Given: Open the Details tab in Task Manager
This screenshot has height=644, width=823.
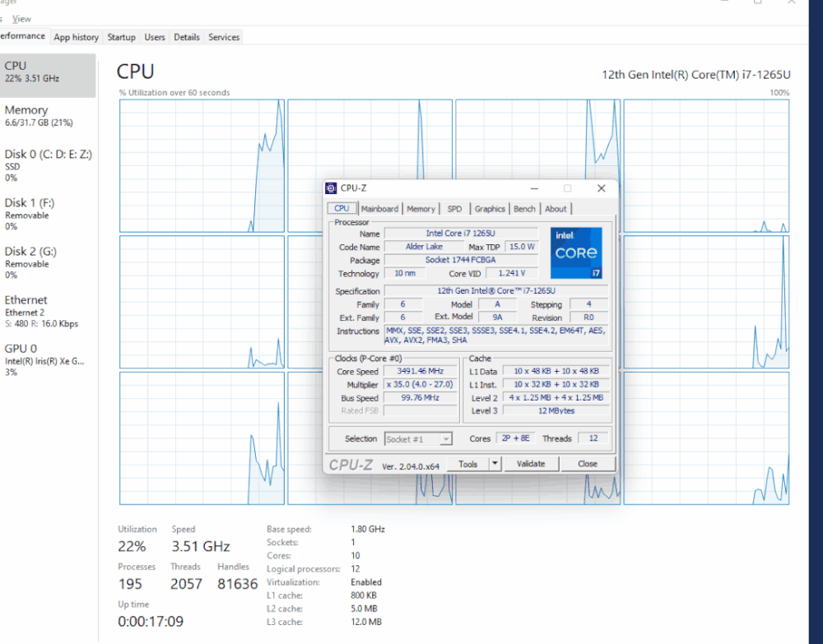Looking at the screenshot, I should pos(187,37).
